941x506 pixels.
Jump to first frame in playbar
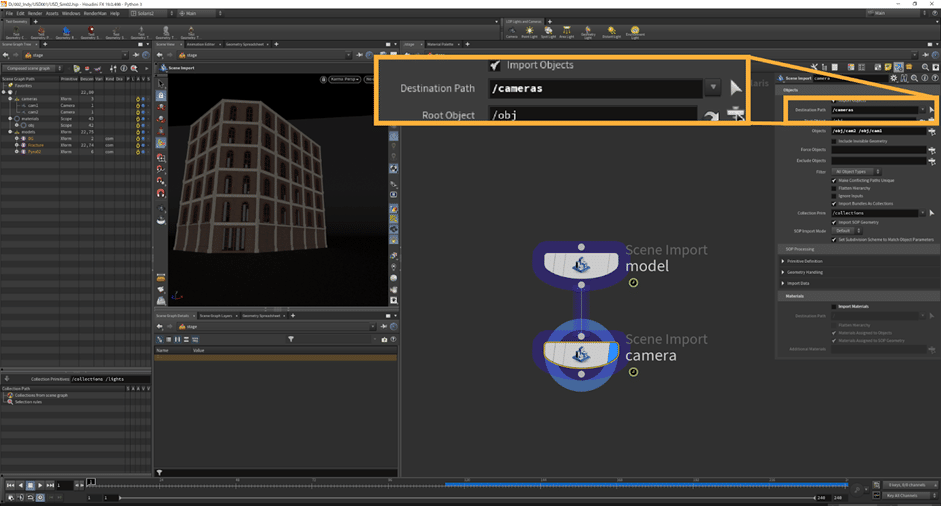pyautogui.click(x=10, y=485)
